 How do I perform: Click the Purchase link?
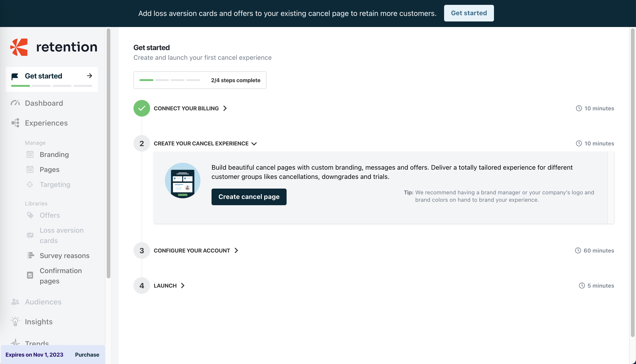[87, 355]
